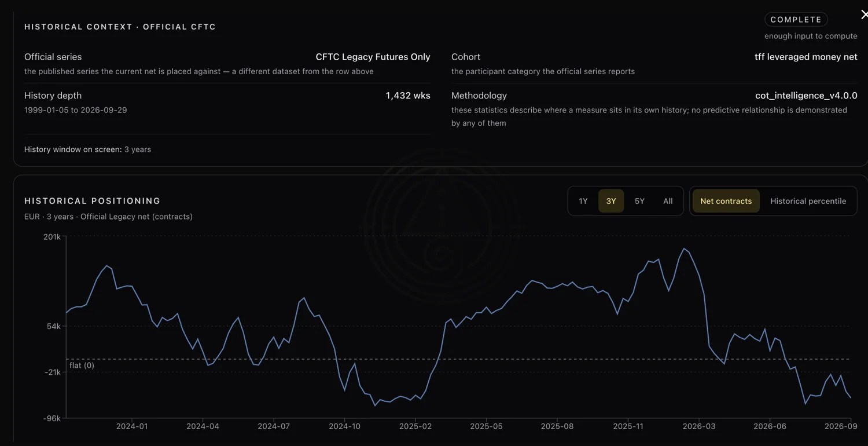This screenshot has height=446, width=868.
Task: Click the 'History depth' label
Action: coord(53,96)
